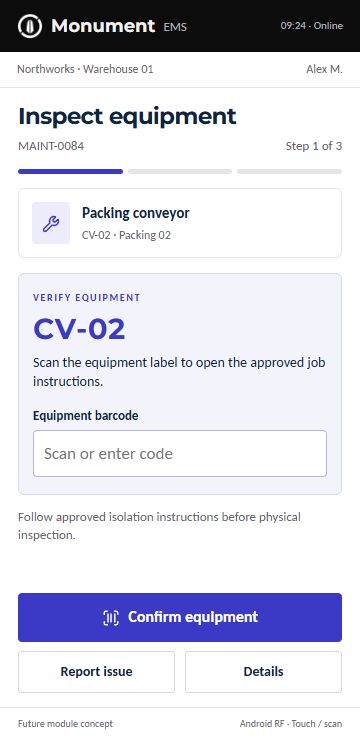Click the EMS label in header
Screen dimensions: 360x740
(175, 27)
